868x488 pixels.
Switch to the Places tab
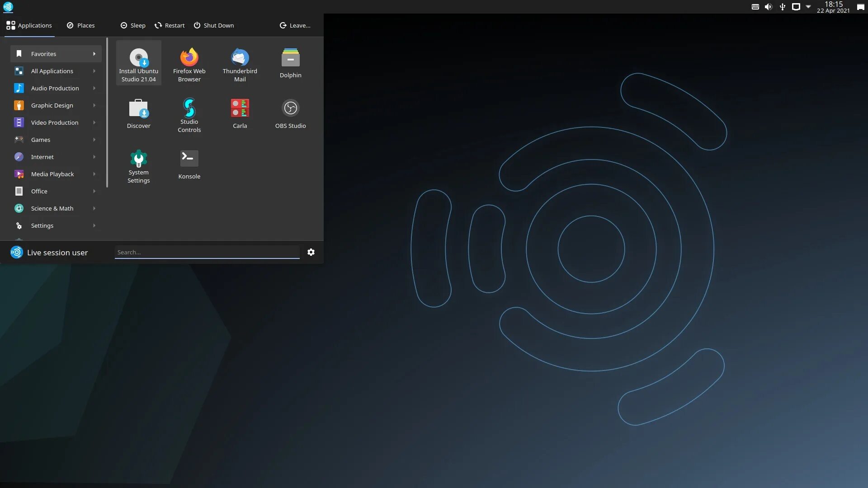[x=80, y=25]
